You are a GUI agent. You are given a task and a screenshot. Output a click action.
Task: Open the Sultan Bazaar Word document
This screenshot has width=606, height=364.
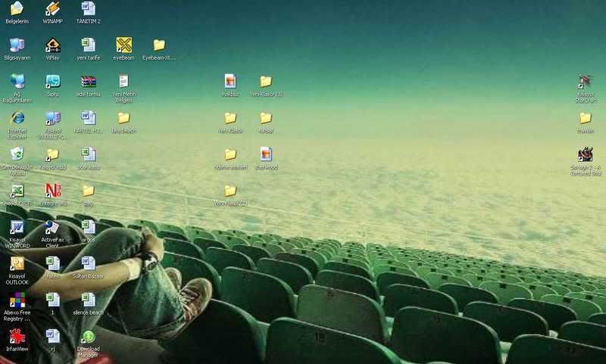click(x=88, y=263)
